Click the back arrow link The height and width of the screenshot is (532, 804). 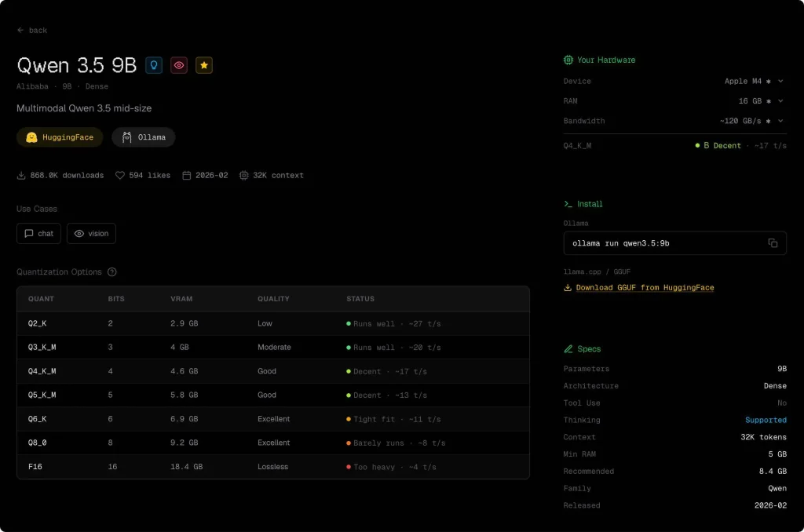point(32,31)
